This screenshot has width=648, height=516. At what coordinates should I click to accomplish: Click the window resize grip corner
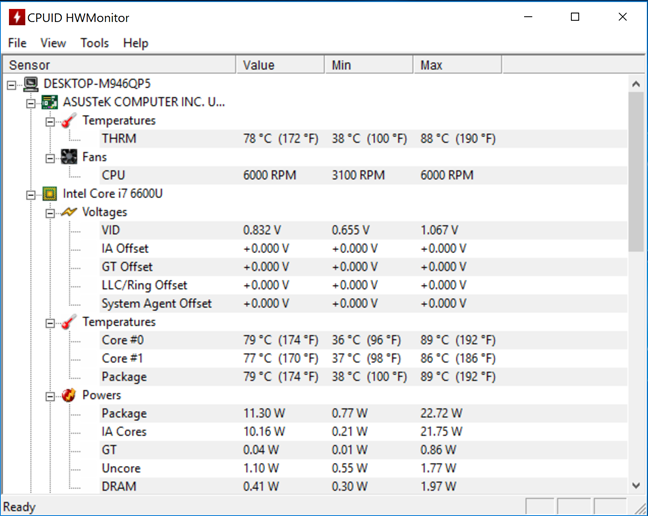(x=640, y=508)
